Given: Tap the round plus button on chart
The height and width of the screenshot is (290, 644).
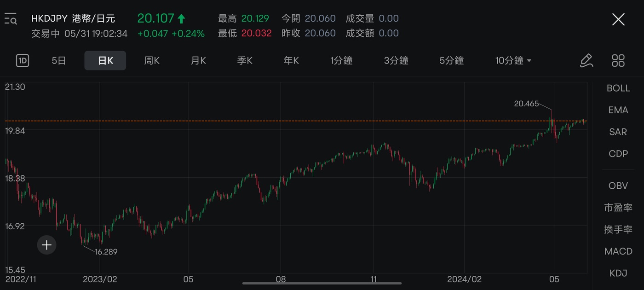Looking at the screenshot, I should click(46, 245).
